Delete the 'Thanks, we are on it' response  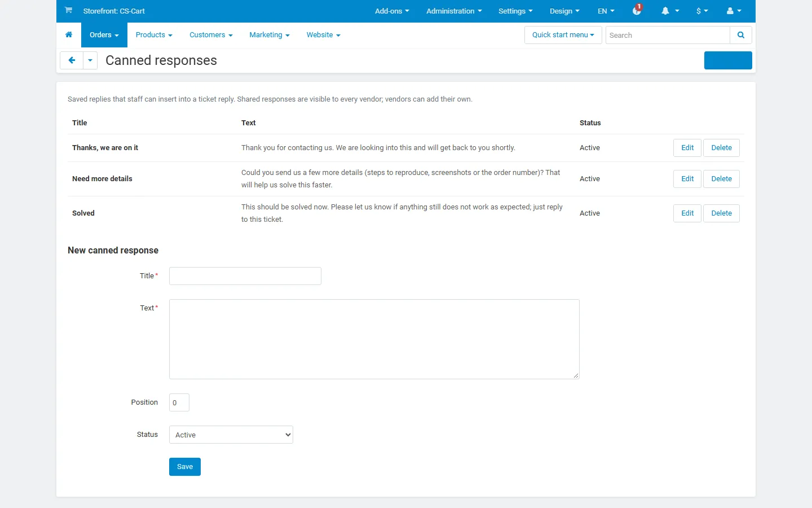coord(721,148)
